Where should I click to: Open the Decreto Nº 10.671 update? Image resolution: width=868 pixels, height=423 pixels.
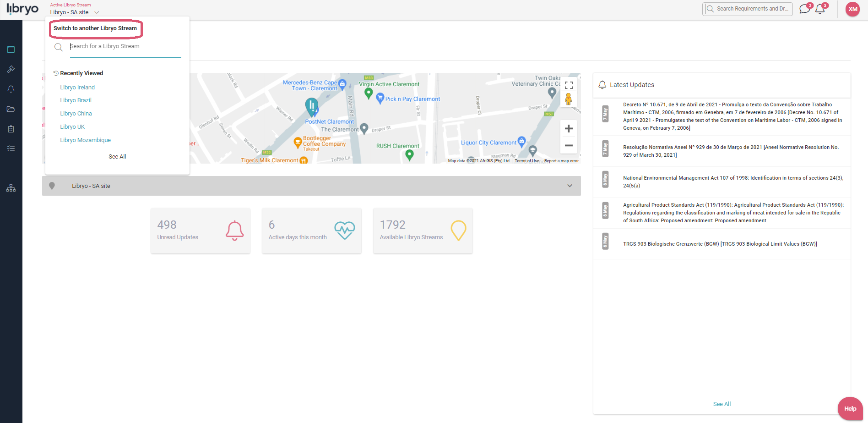(x=722, y=116)
